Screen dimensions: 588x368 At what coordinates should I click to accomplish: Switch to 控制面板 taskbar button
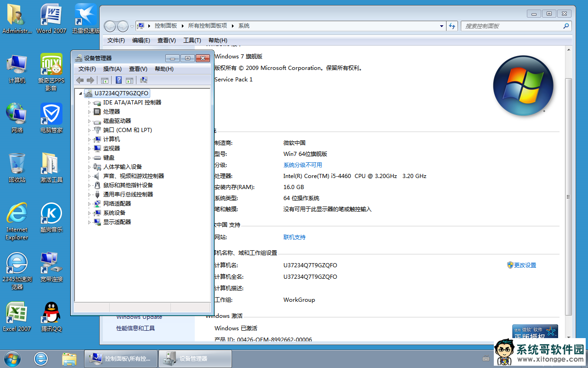click(121, 358)
